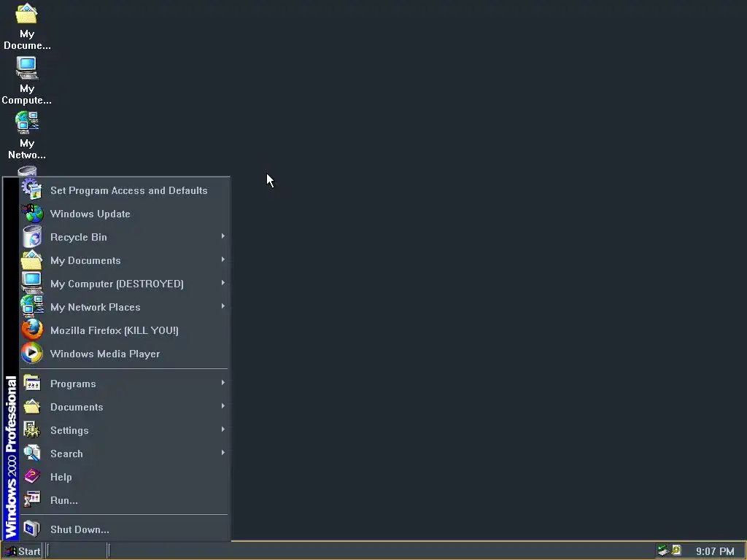Expand the My Computer (DESTROYED) submenu arrow
The height and width of the screenshot is (560, 747).
tap(222, 283)
